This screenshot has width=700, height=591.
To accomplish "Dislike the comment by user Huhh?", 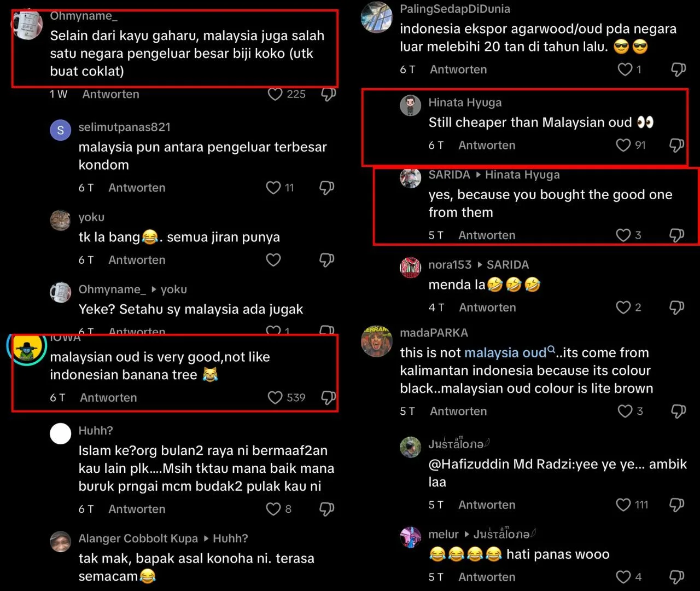I will tap(327, 509).
